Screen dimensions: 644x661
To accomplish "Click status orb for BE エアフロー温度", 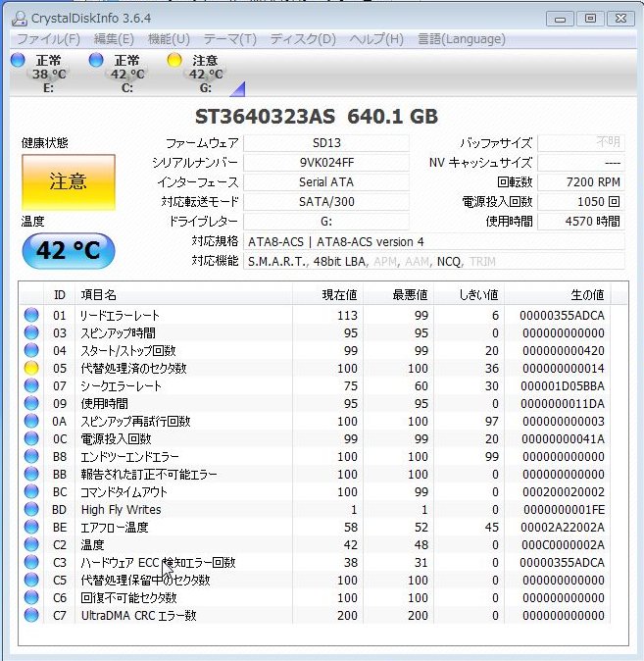I will tap(31, 527).
